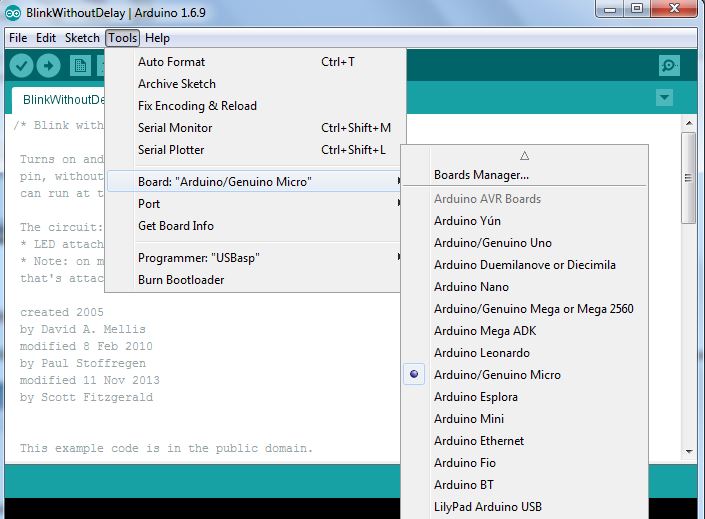Open the Serial Monitor magnifier icon
The image size is (705, 519).
click(x=669, y=66)
